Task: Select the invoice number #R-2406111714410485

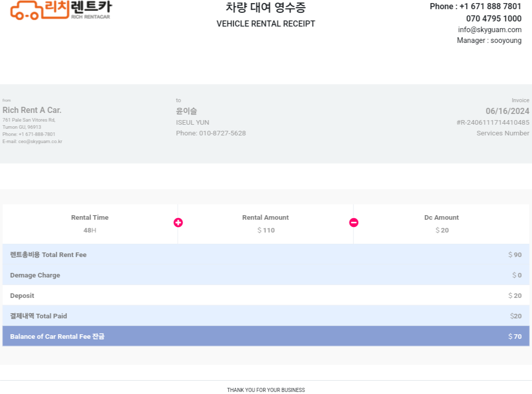Action: pos(493,123)
